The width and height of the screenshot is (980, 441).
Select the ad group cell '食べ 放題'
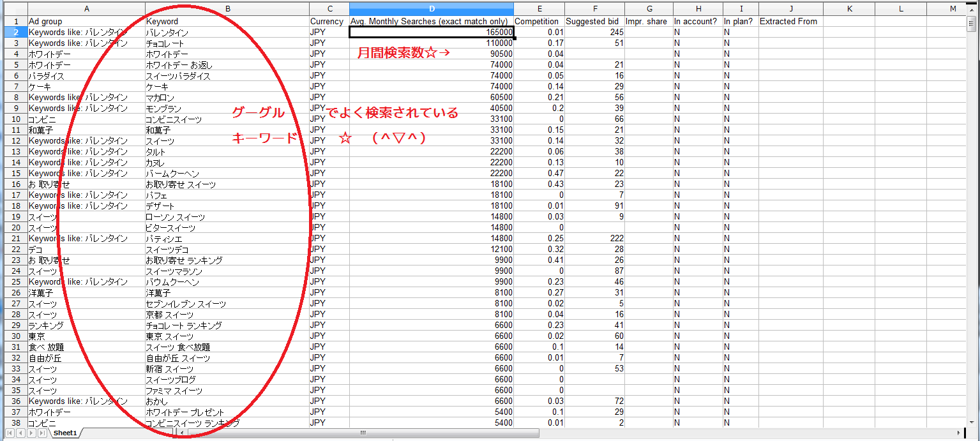point(86,347)
